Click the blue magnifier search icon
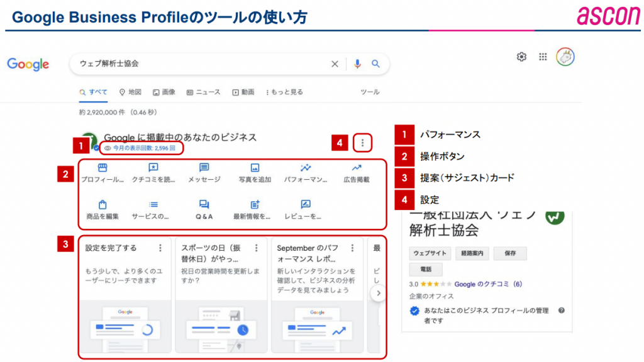The image size is (644, 362). coord(375,63)
